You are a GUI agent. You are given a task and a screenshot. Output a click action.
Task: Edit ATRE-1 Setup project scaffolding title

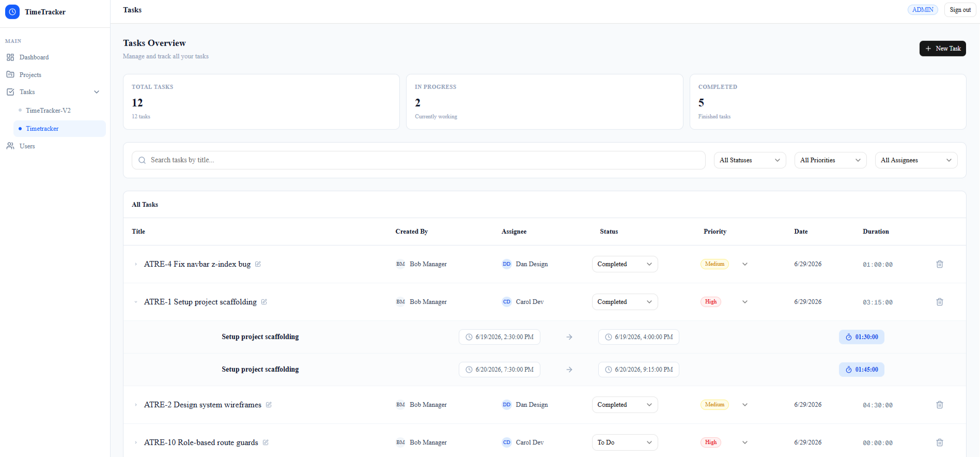click(264, 302)
